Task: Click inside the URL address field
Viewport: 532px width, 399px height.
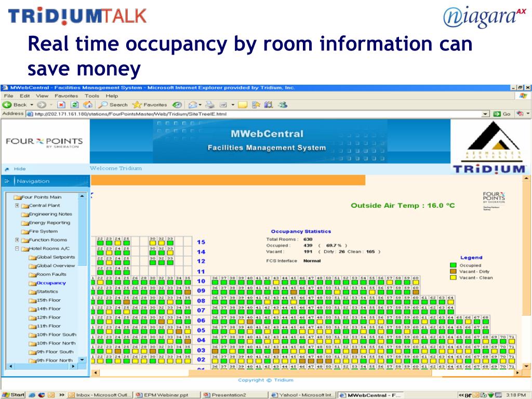Action: [x=255, y=114]
